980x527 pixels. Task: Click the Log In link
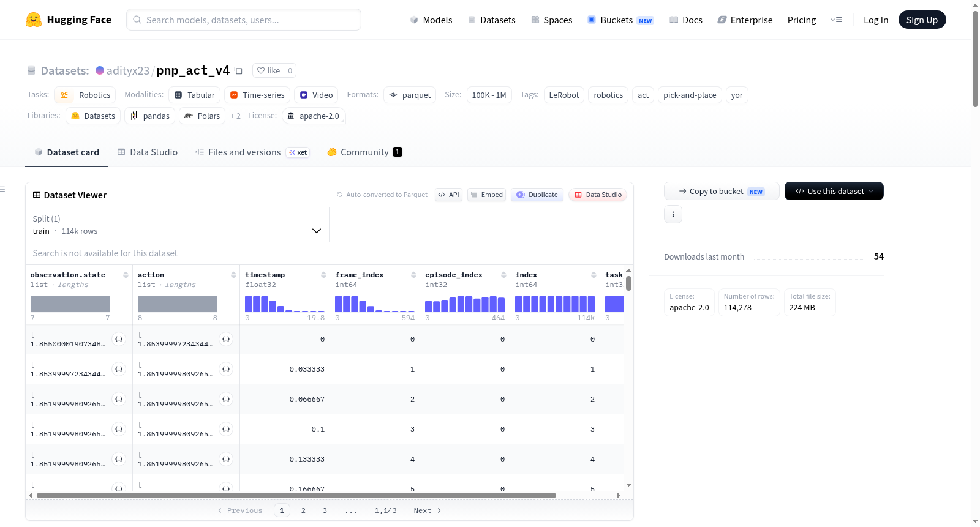point(876,20)
